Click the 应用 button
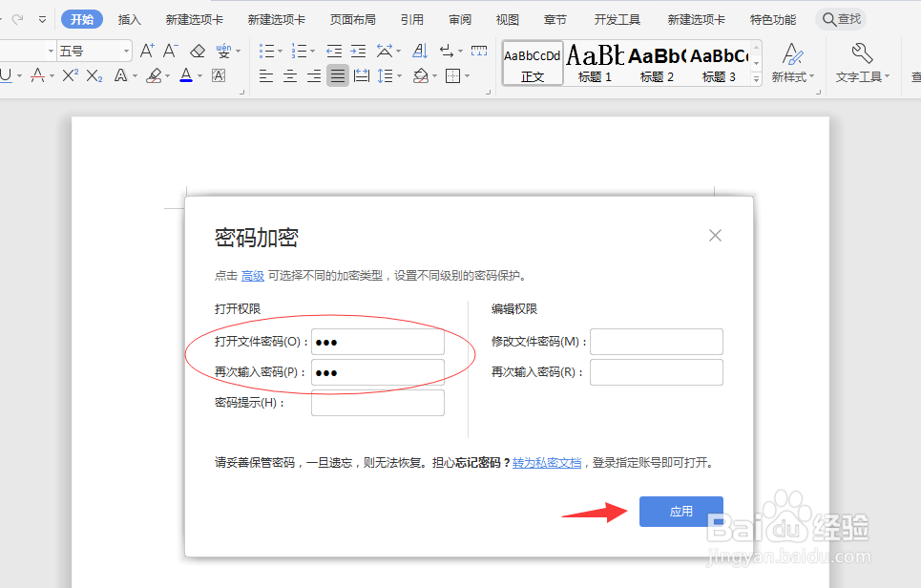 click(x=681, y=511)
